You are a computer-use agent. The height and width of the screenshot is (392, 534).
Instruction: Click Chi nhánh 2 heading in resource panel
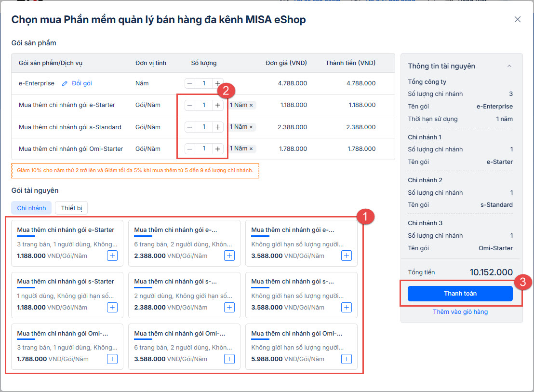(x=425, y=180)
